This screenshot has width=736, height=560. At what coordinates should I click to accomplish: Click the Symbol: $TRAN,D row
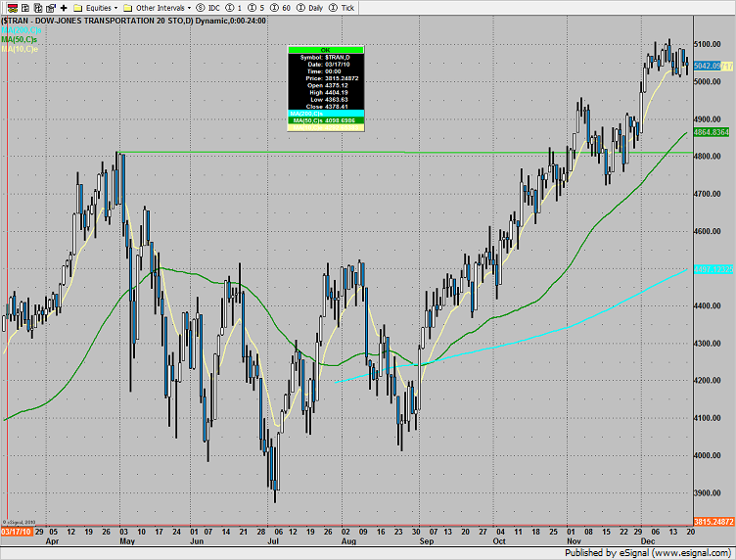(x=325, y=57)
